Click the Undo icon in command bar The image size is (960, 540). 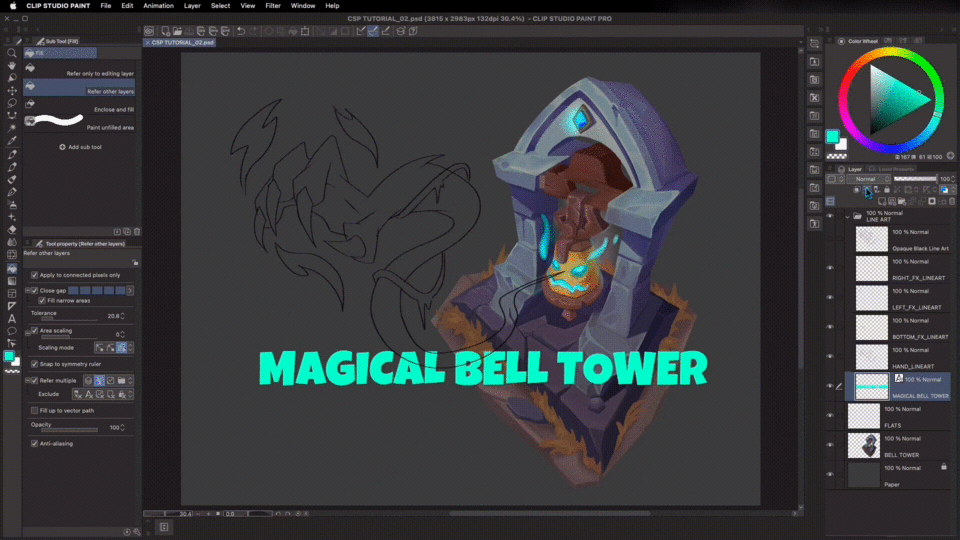click(x=241, y=31)
